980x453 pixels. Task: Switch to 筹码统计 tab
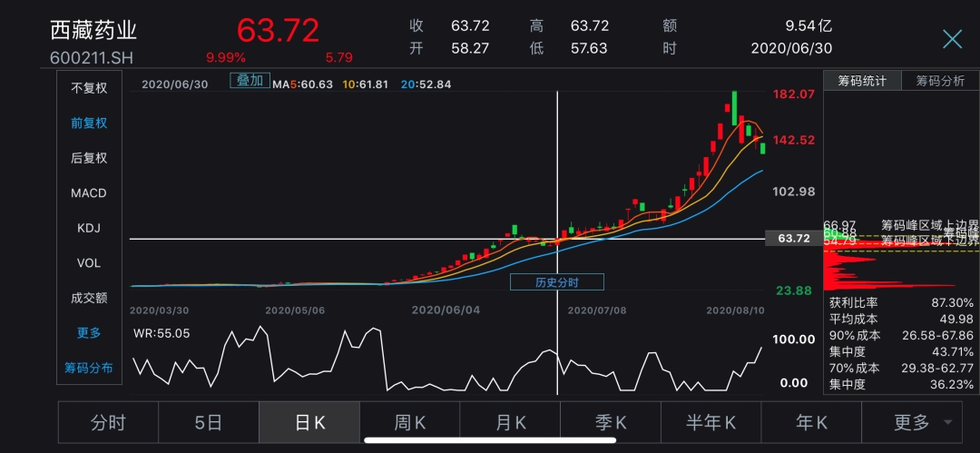click(x=863, y=82)
